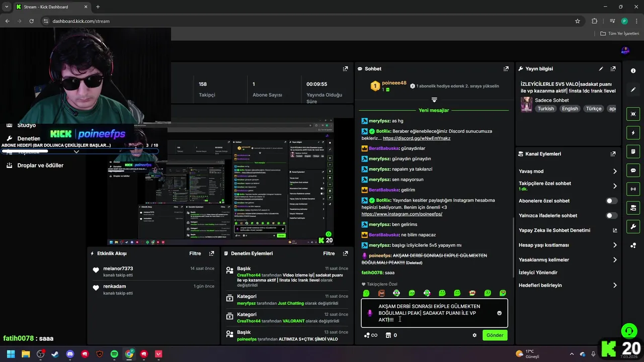Pop out the Yayın bilgisi panel
The height and width of the screenshot is (362, 644).
coord(613,69)
